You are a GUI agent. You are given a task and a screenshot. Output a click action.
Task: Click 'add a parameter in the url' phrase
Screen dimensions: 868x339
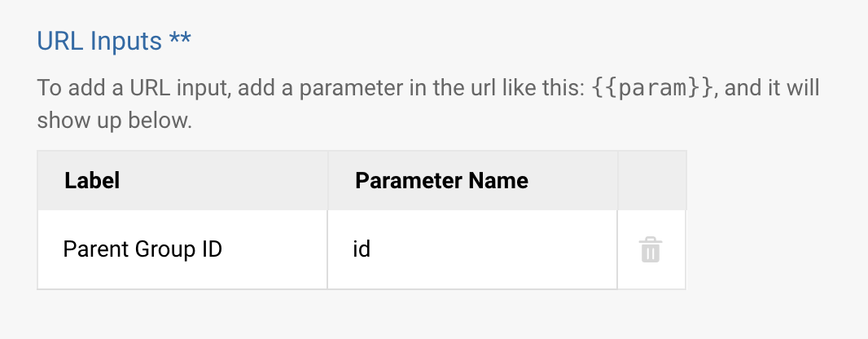point(347,88)
